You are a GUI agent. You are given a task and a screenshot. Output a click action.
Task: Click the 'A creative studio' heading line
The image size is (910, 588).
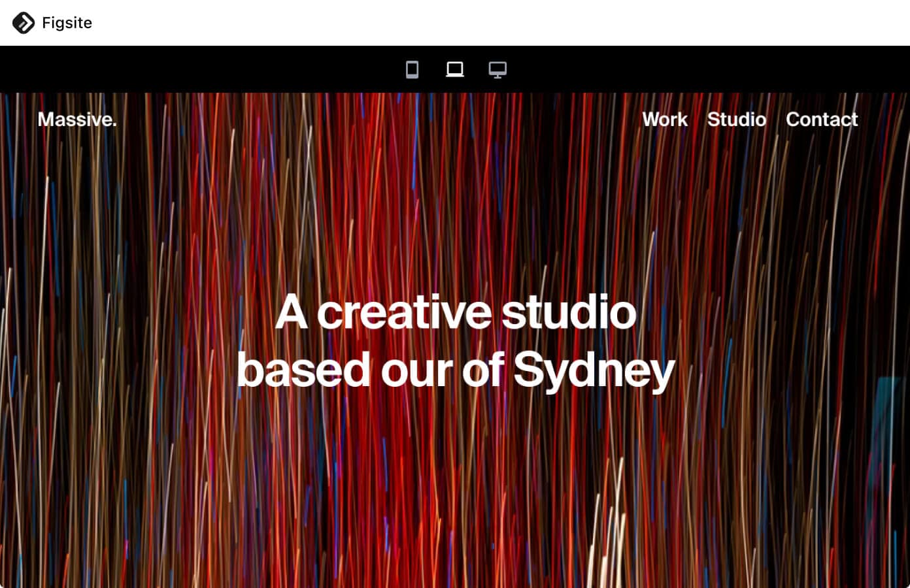pos(456,312)
